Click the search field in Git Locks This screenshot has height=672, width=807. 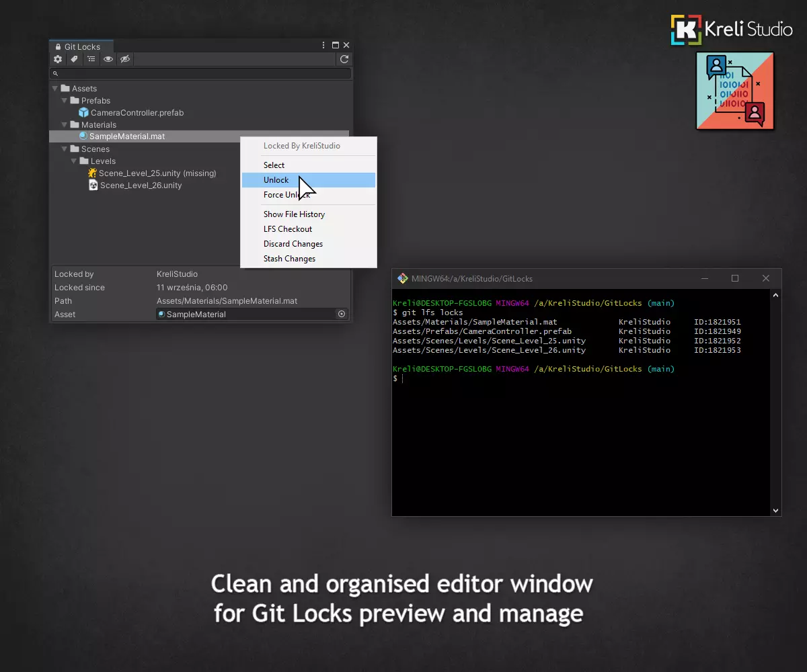pyautogui.click(x=202, y=73)
